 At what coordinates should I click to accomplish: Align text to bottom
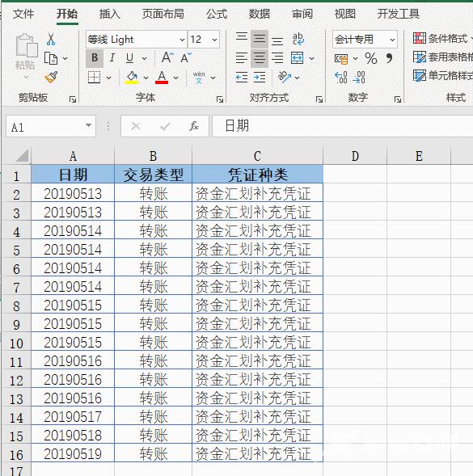pyautogui.click(x=277, y=40)
